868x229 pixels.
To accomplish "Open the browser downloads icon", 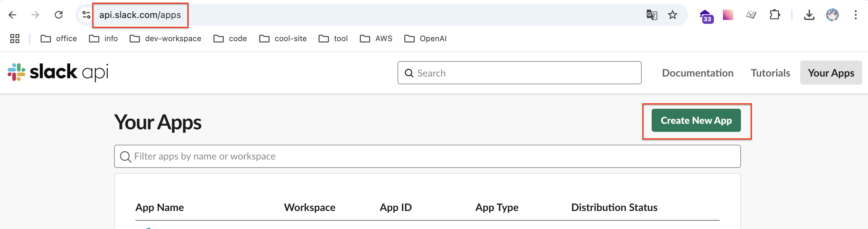I will pos(809,15).
